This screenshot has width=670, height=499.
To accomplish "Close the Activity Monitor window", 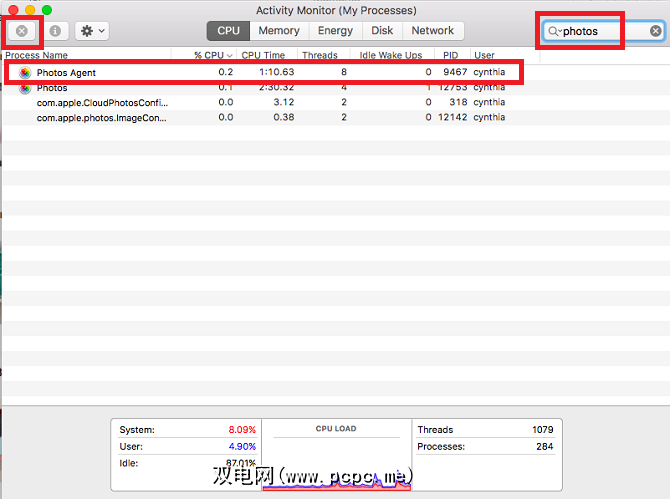I will (x=13, y=10).
